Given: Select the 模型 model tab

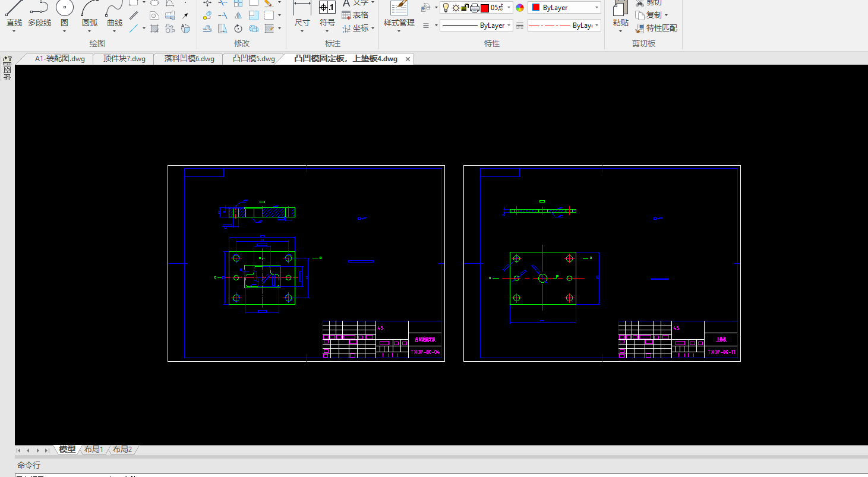Looking at the screenshot, I should click(67, 450).
